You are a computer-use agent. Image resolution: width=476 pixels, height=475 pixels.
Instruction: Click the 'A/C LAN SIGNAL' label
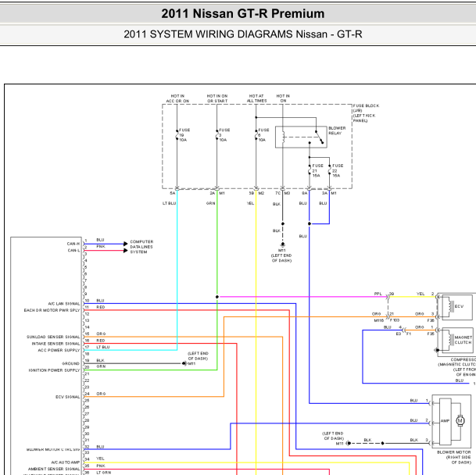64,303
